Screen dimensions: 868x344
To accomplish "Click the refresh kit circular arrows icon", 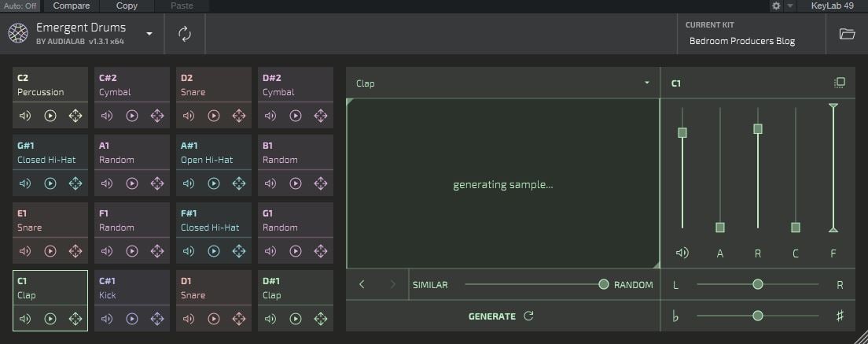I will tap(185, 34).
